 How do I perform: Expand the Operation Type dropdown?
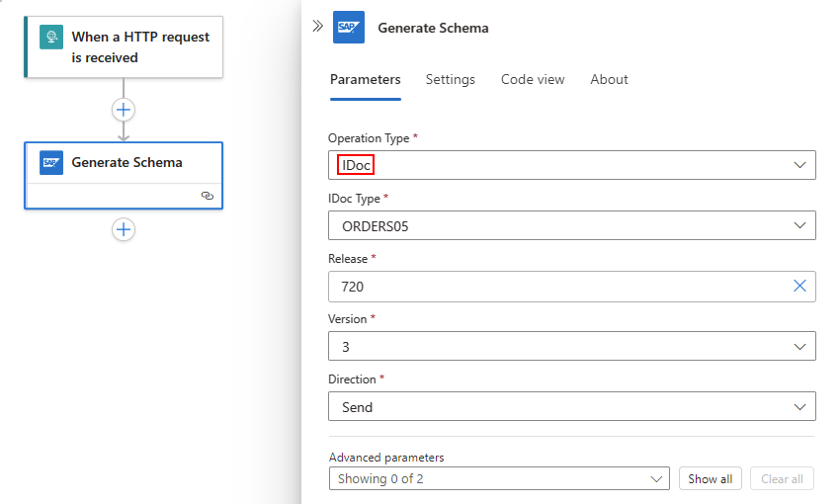tap(799, 165)
